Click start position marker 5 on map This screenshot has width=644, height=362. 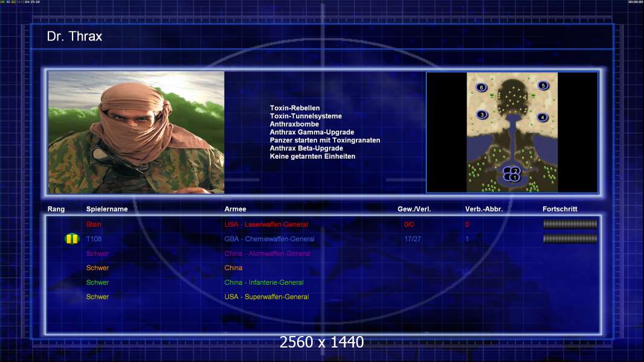click(x=543, y=86)
